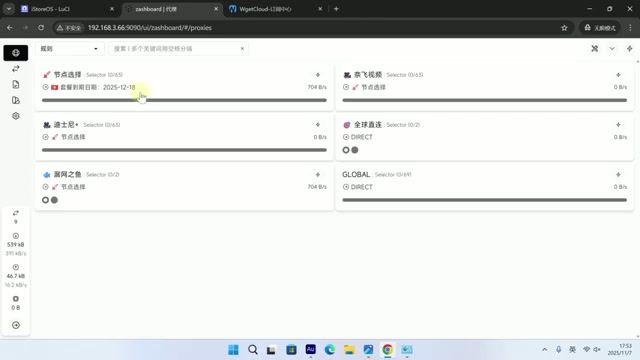The height and width of the screenshot is (360, 640).
Task: Open the connections arrows icon in sidebar
Action: click(x=16, y=69)
